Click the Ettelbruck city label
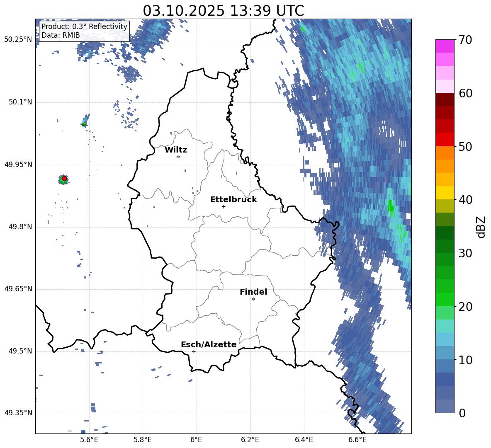This screenshot has width=491, height=448. click(x=233, y=200)
